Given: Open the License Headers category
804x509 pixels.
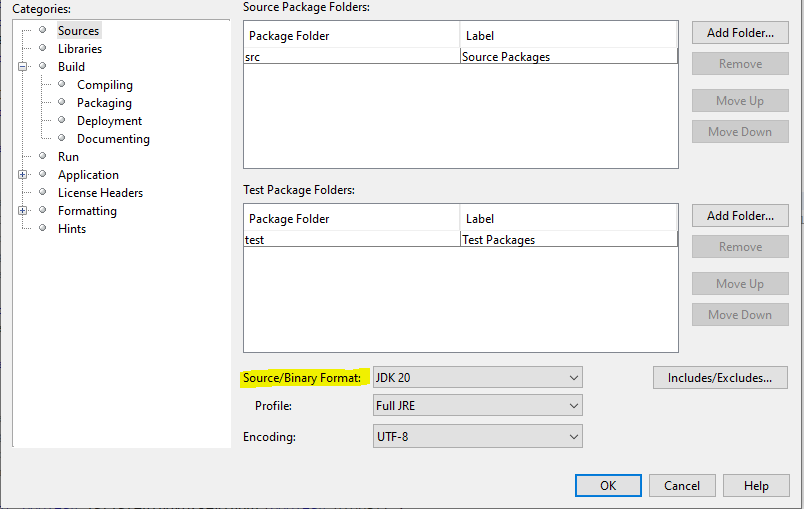Looking at the screenshot, I should (x=100, y=193).
